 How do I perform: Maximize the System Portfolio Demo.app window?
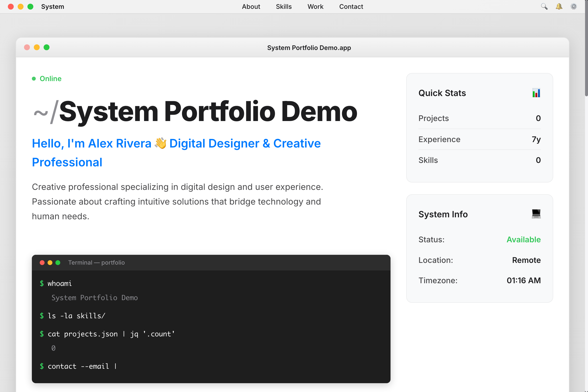pos(47,47)
